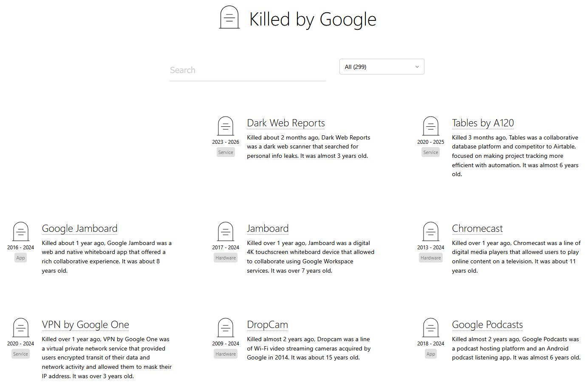Screen dimensions: 588x382
Task: Click the 2016 - 2024 date range
Action: click(20, 248)
